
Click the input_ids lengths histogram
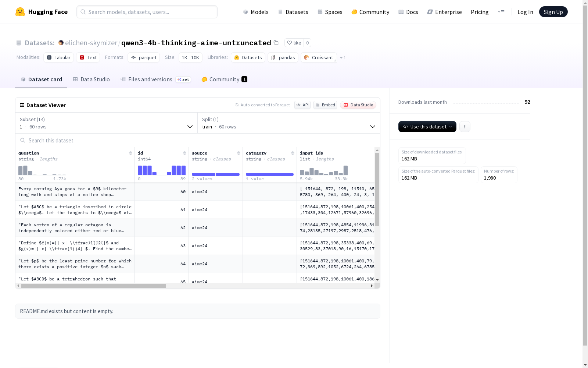[x=324, y=170]
